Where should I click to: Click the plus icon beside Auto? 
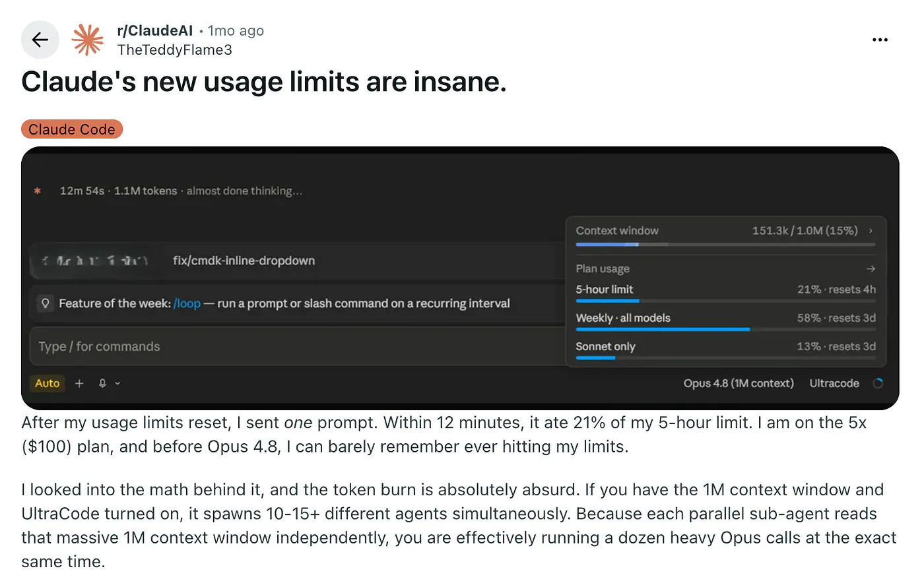(x=79, y=383)
